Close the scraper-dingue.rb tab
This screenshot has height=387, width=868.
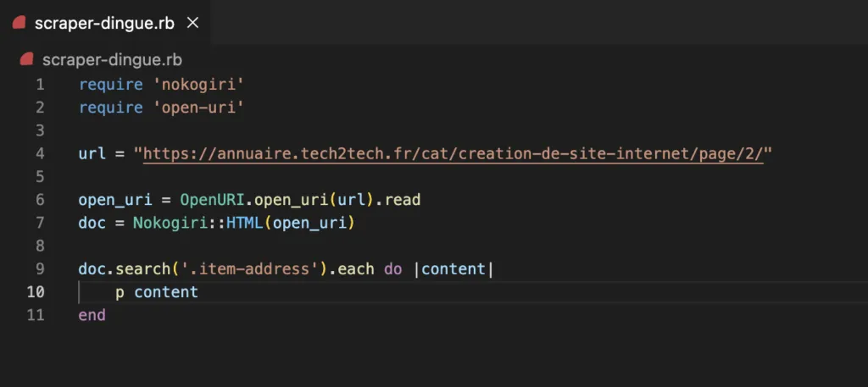point(192,23)
